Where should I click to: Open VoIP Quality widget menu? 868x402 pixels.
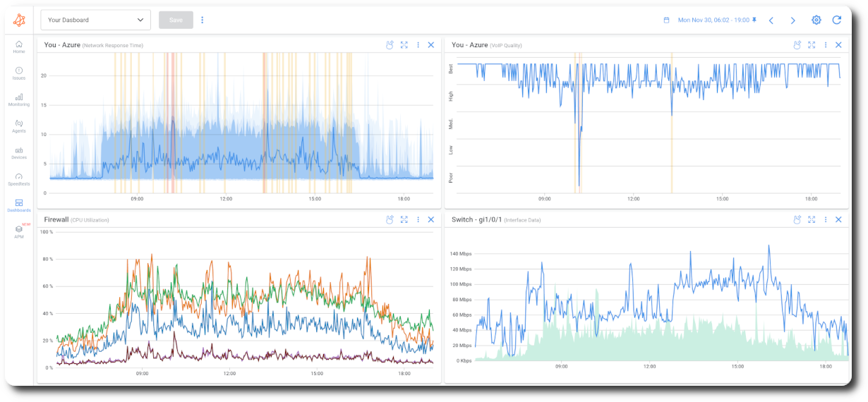pyautogui.click(x=826, y=44)
